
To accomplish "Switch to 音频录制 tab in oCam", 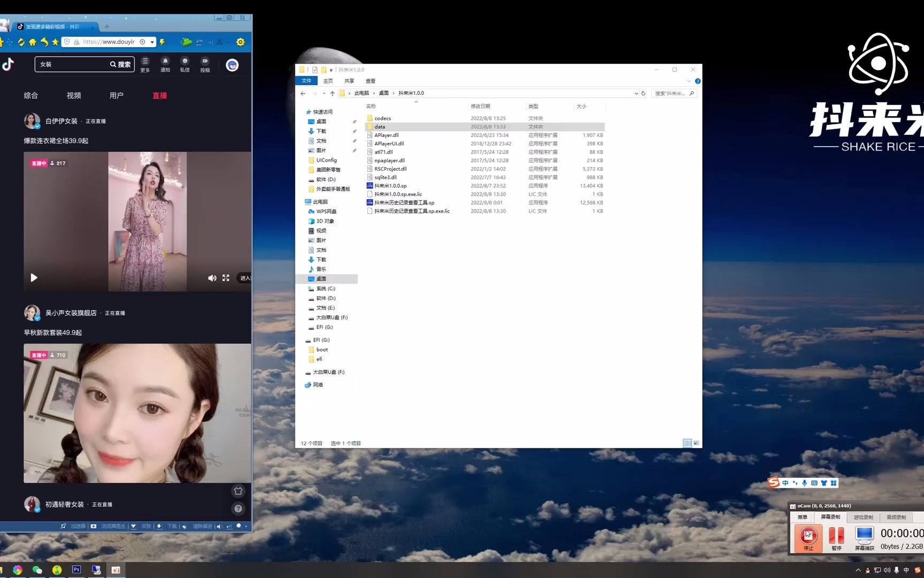I will (896, 517).
